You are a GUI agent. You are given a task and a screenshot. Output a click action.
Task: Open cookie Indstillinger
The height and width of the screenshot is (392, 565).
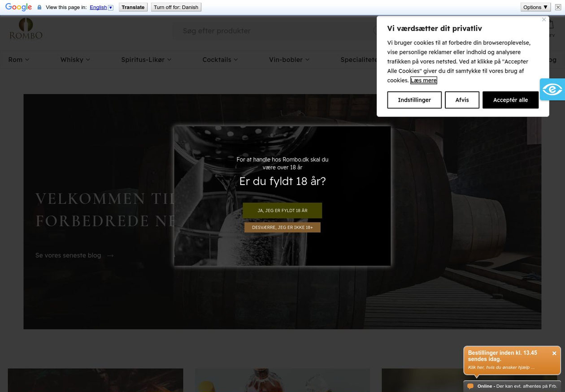pyautogui.click(x=414, y=100)
